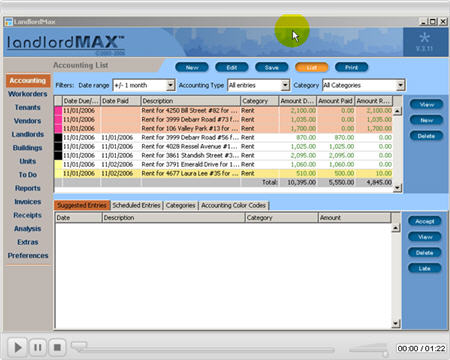The width and height of the screenshot is (450, 360).
Task: Open Receipts in the sidebar
Action: [28, 215]
